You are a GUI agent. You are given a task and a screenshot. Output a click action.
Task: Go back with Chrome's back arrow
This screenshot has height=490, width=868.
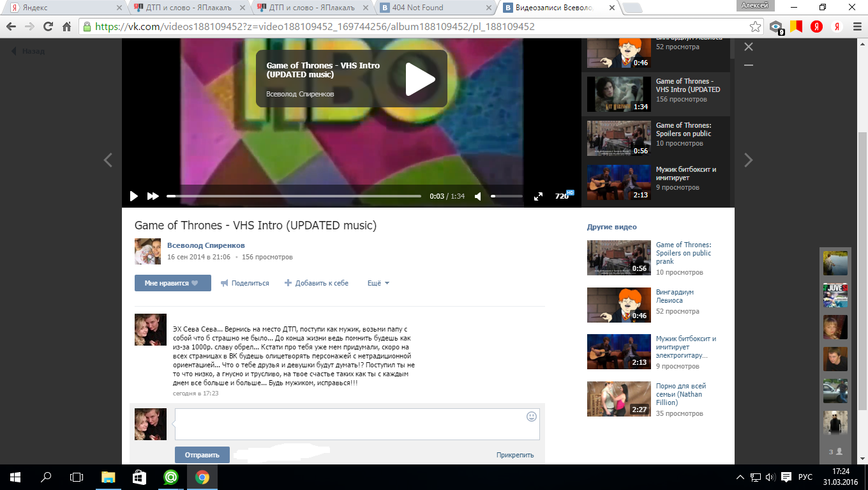point(11,27)
